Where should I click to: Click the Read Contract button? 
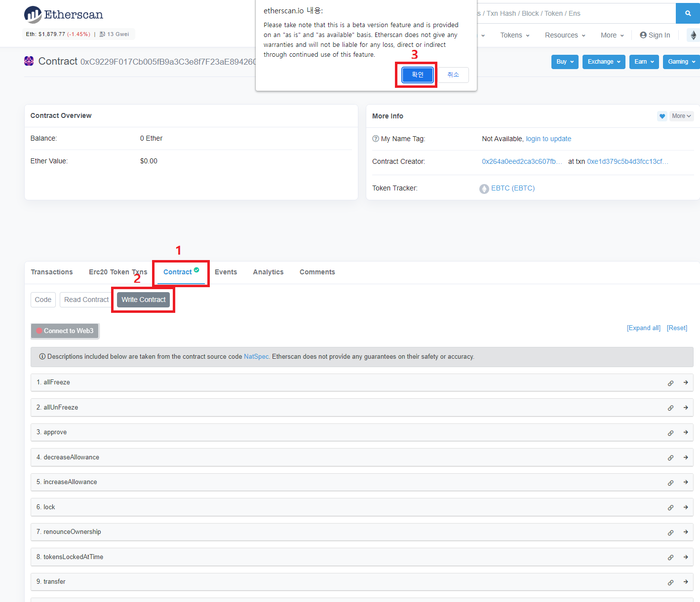pyautogui.click(x=86, y=300)
